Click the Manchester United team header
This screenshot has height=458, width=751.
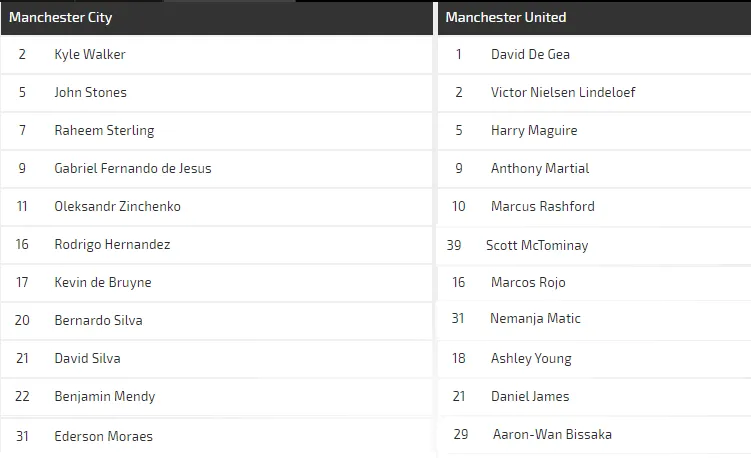tap(506, 17)
